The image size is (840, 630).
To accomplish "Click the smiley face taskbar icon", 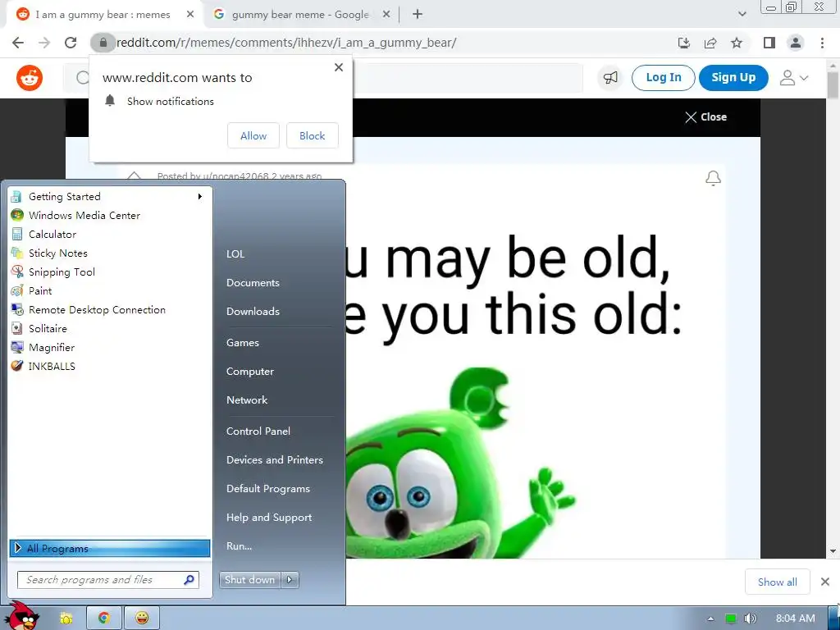I will click(142, 619).
